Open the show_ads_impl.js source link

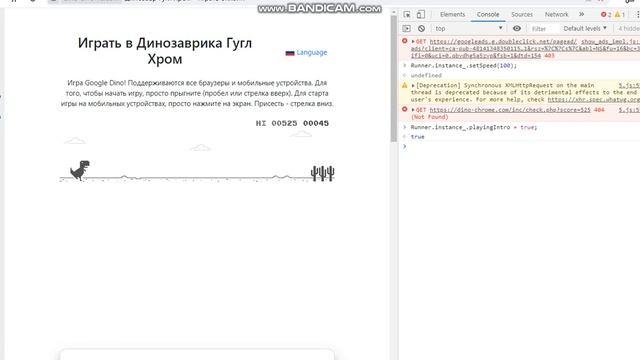click(610, 42)
